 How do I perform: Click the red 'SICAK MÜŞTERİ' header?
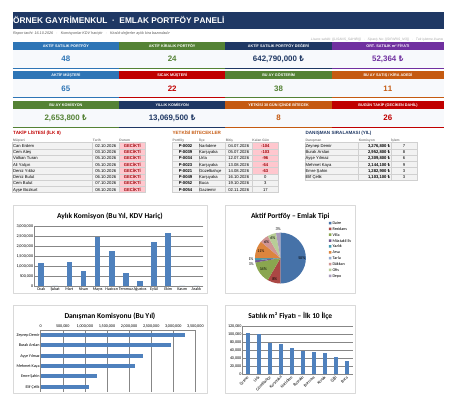(x=172, y=75)
